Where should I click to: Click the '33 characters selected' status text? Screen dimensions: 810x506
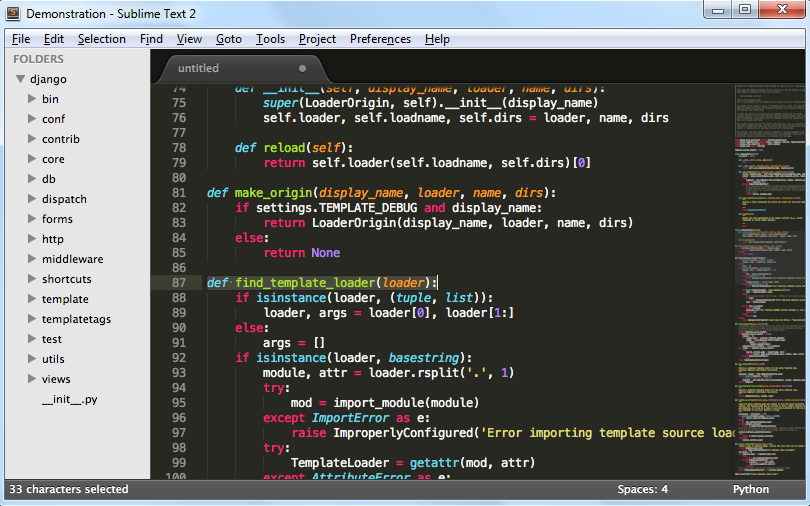pos(69,489)
